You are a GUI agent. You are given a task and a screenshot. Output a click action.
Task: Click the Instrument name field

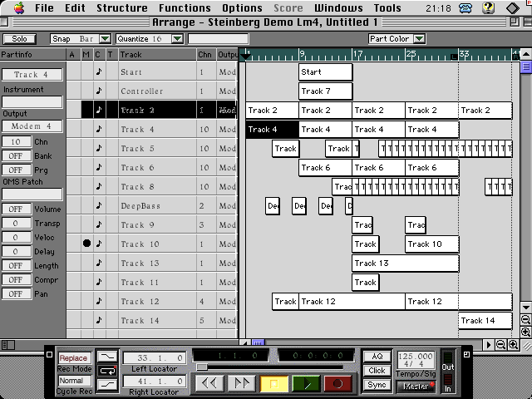[x=32, y=101]
